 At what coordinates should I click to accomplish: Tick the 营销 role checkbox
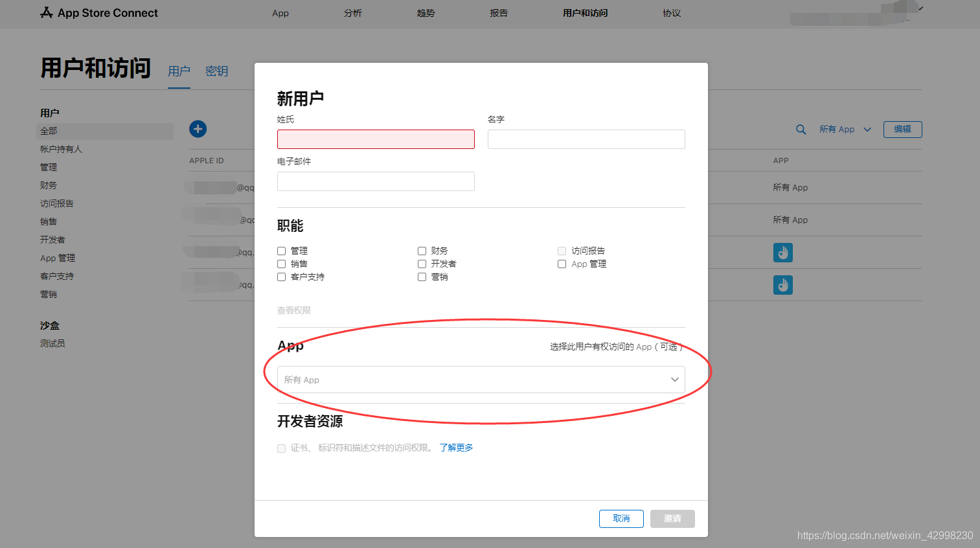coord(422,277)
